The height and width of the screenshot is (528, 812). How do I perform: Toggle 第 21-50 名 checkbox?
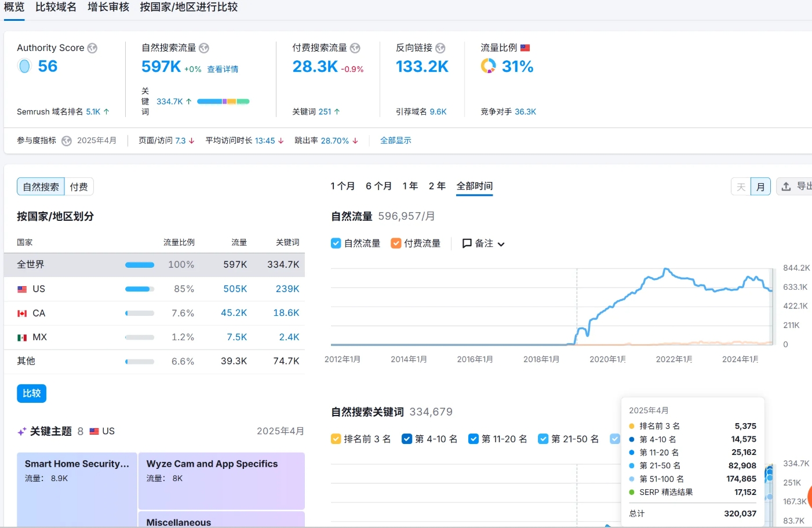[x=543, y=439]
